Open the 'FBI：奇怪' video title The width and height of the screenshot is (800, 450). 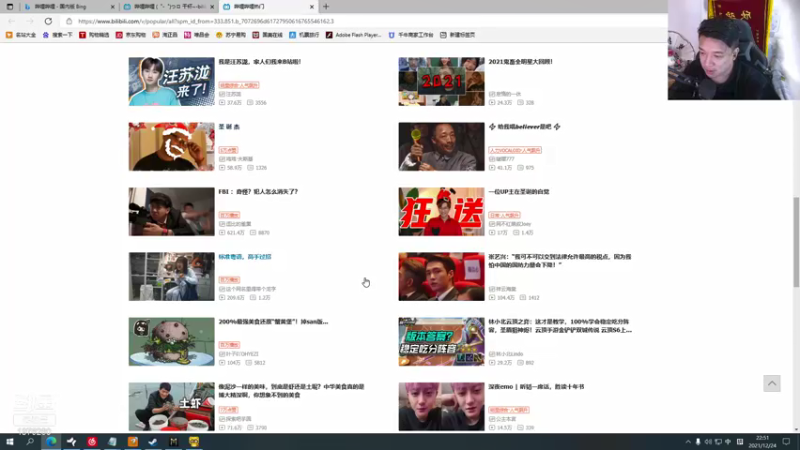pos(258,192)
